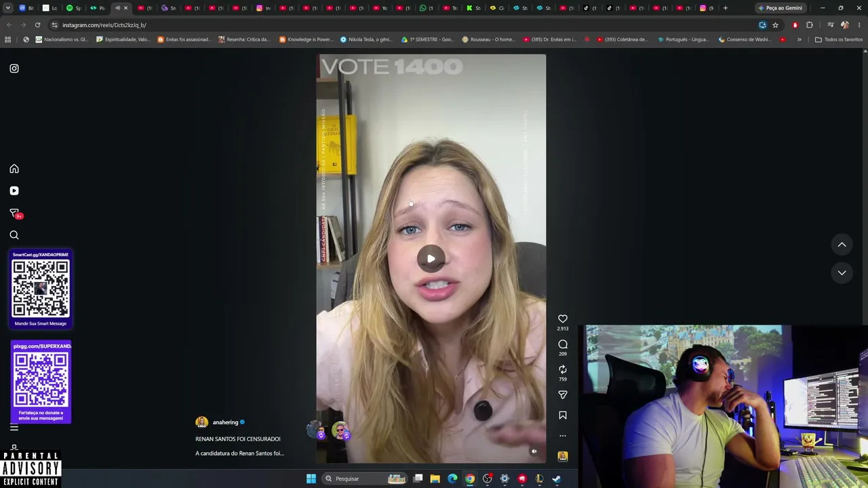Open Instagram direct messages inbox

tap(14, 213)
